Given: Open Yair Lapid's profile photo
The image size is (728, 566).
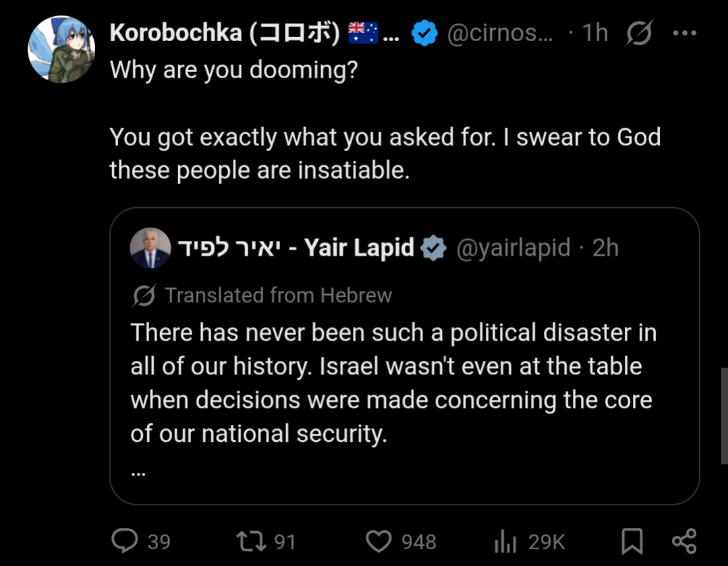Looking at the screenshot, I should [150, 248].
